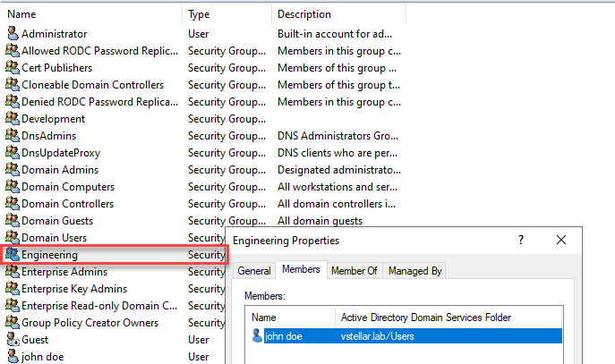Switch to the Managed By tab
Image resolution: width=615 pixels, height=364 pixels.
click(416, 270)
